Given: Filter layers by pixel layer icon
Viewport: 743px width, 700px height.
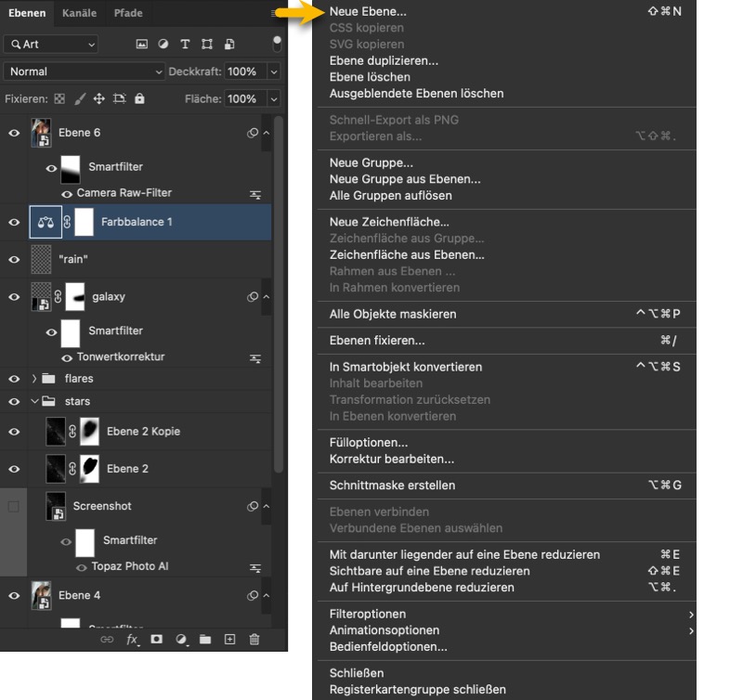Looking at the screenshot, I should point(142,44).
